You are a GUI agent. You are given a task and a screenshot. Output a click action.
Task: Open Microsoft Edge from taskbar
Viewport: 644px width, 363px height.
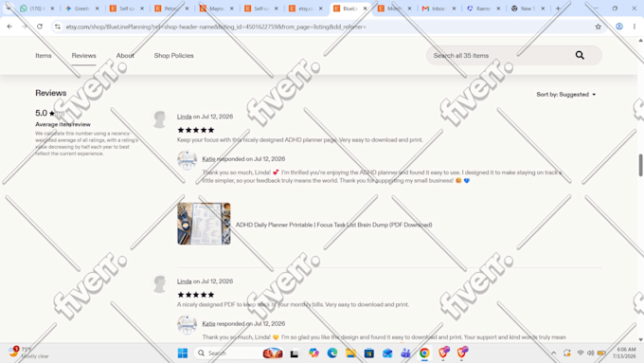click(332, 354)
